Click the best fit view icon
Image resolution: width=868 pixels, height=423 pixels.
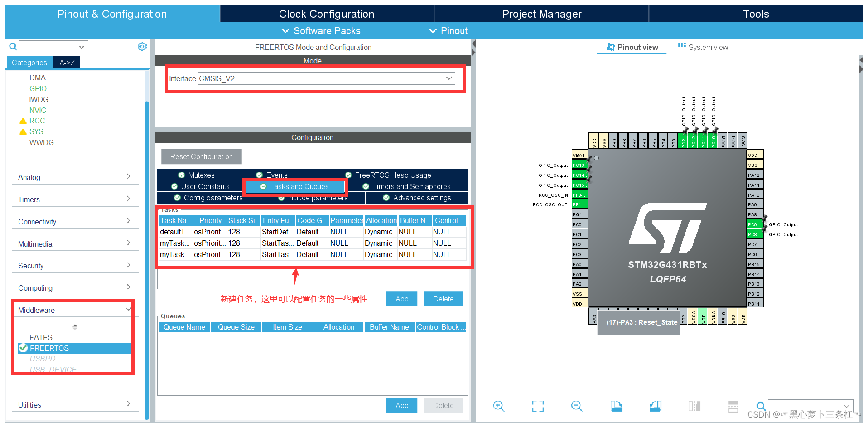tap(538, 406)
